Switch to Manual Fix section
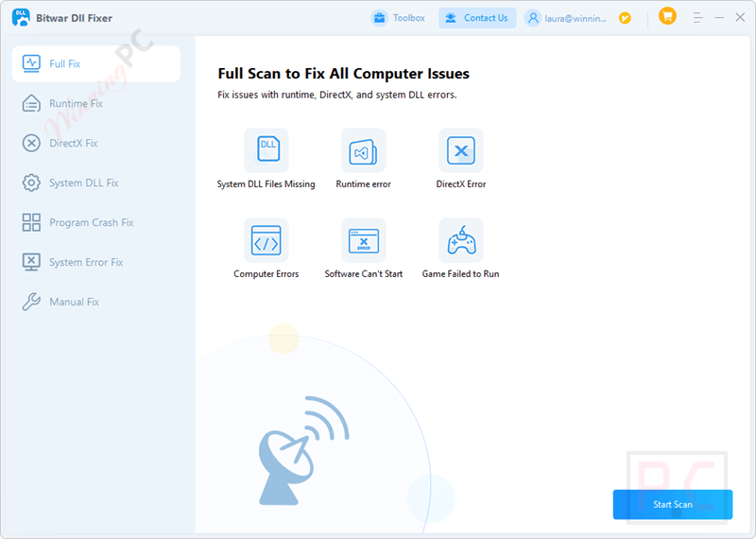Image resolution: width=756 pixels, height=539 pixels. [96, 302]
